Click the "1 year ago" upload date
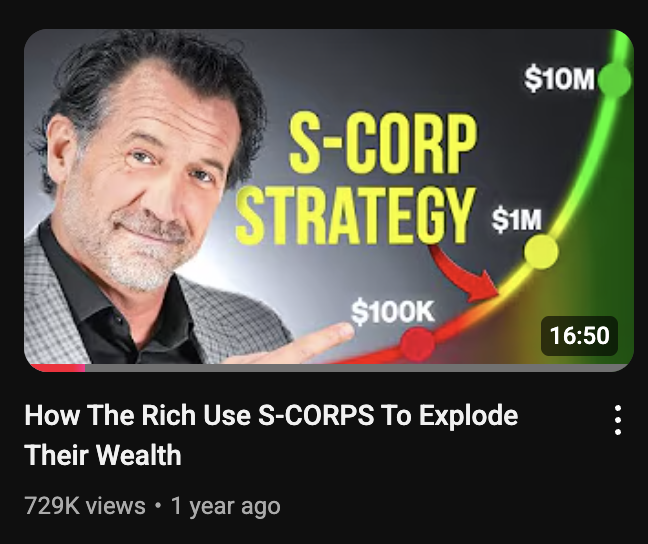This screenshot has width=648, height=544. (x=226, y=506)
